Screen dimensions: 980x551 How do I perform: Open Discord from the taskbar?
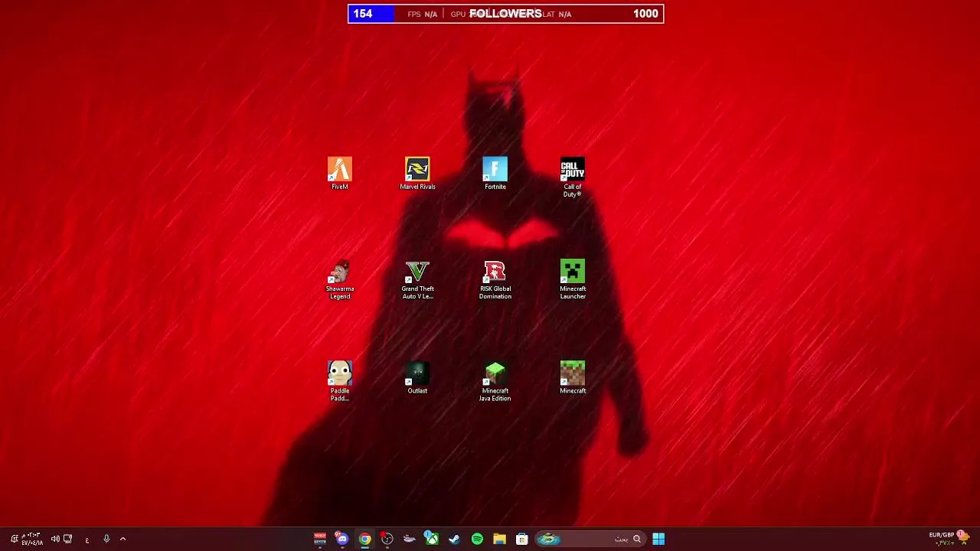pos(342,539)
